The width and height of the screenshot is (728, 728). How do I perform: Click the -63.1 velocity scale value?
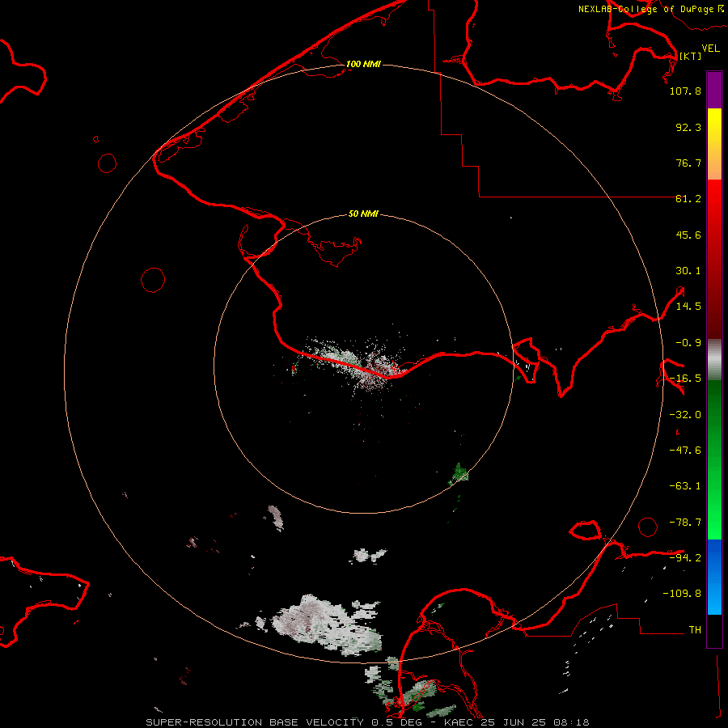(x=685, y=486)
